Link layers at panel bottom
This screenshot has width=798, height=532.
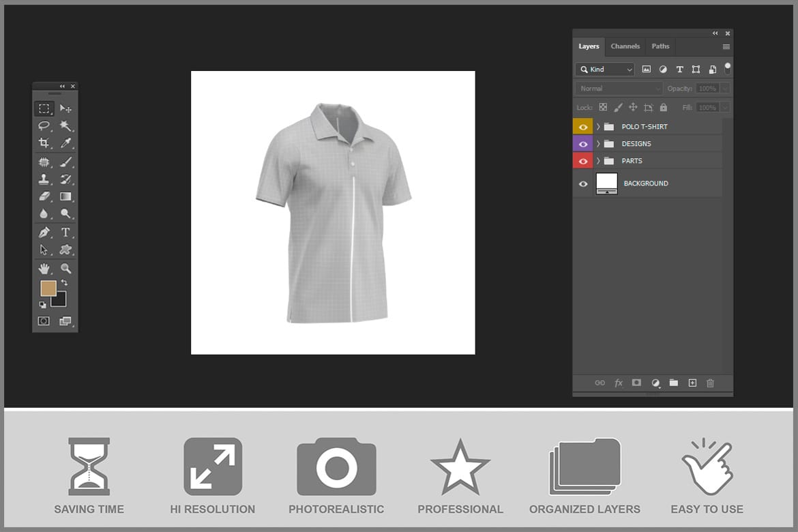pyautogui.click(x=600, y=383)
